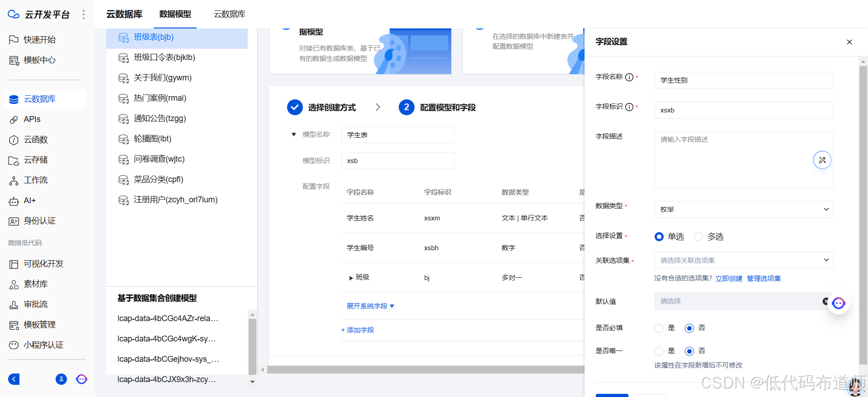Open 模板中心 sidebar icon
This screenshot has width=868, height=397.
(x=14, y=60)
